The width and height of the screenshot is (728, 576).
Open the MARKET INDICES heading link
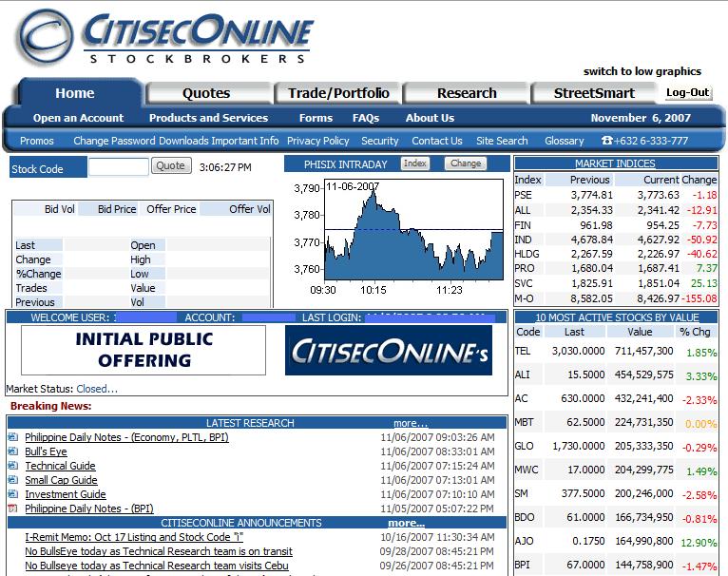tap(615, 163)
